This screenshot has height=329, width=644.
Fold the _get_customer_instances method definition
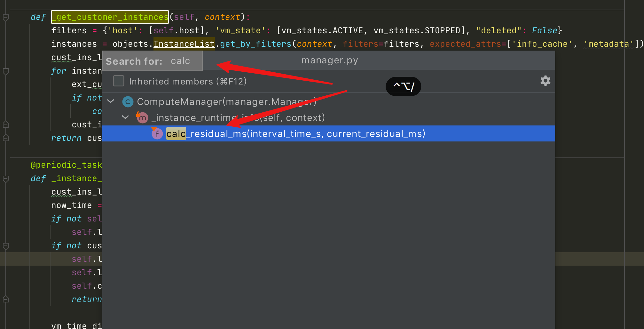pos(6,17)
